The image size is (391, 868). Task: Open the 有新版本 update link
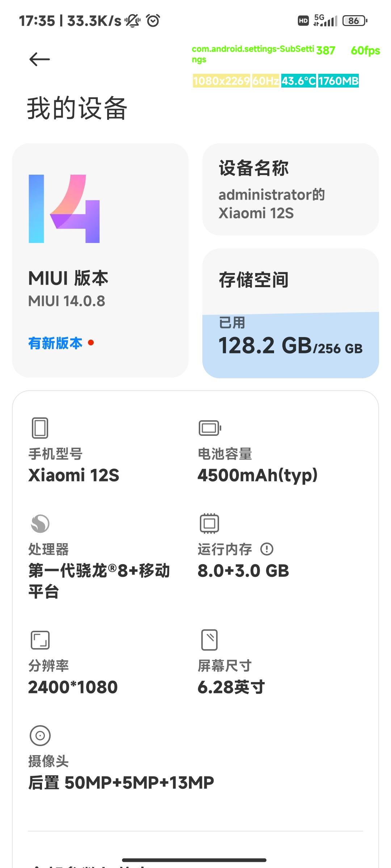click(x=55, y=343)
